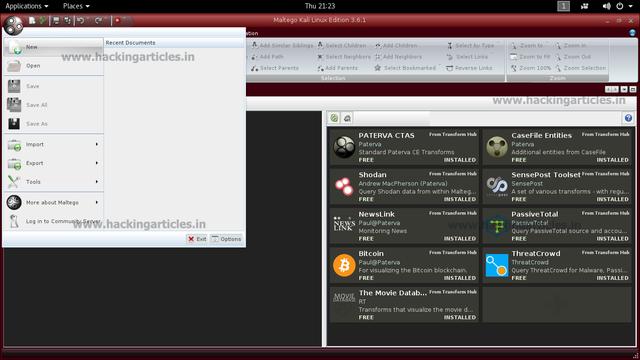Expand the Tools submenu arrow
This screenshot has height=360, width=640.
pos(97,182)
